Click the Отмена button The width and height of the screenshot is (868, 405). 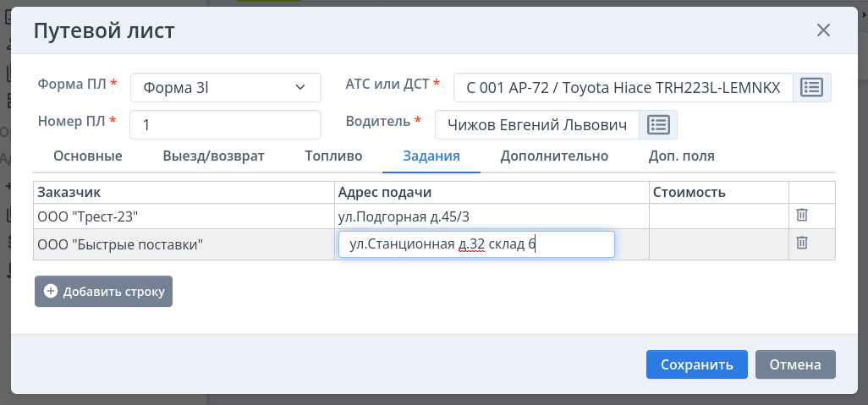tap(795, 364)
